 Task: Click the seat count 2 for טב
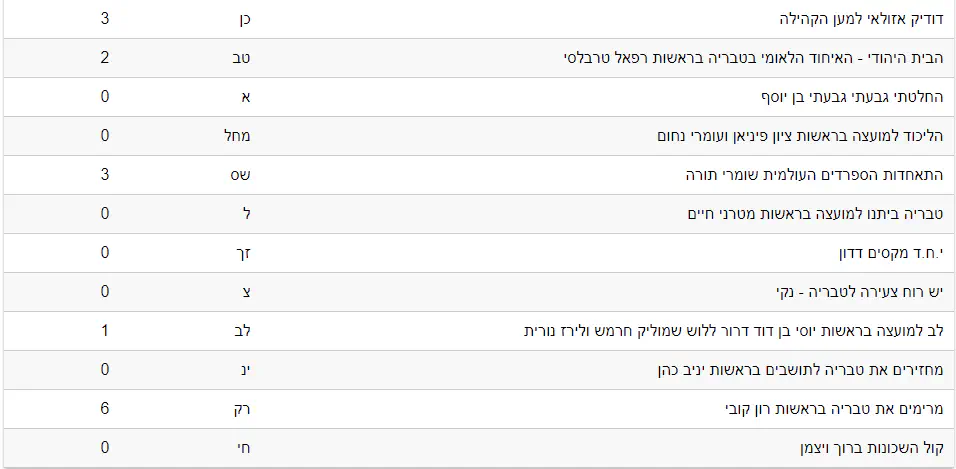tap(105, 58)
